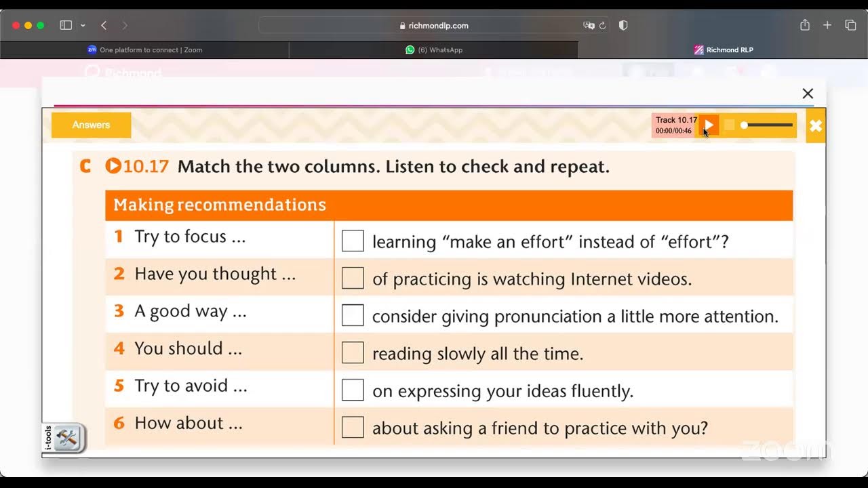Click the richmondlp.com address bar
868x488 pixels.
point(434,25)
